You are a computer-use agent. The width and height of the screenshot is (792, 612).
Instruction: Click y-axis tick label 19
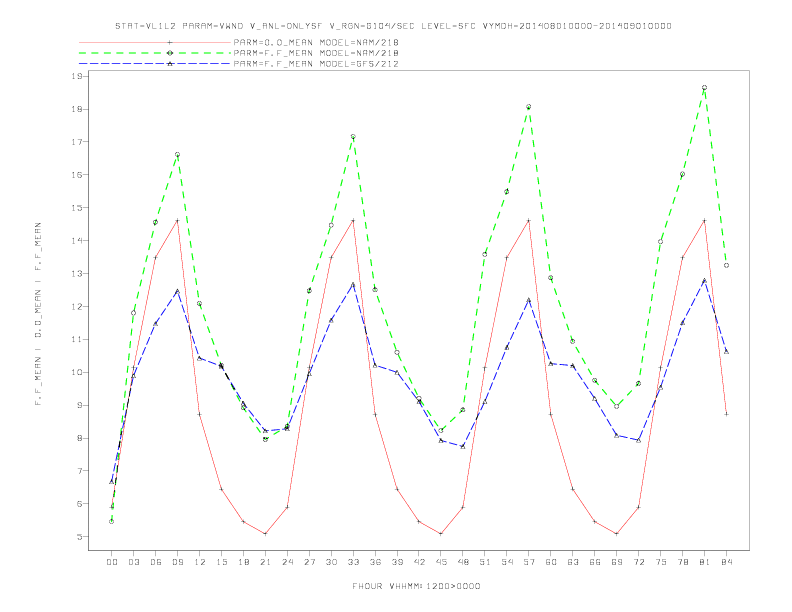(x=77, y=76)
